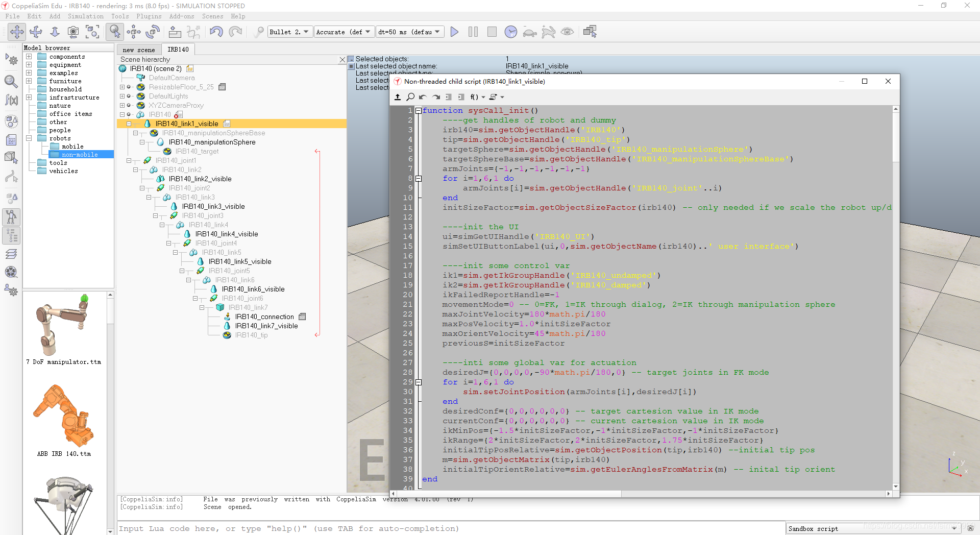This screenshot has height=535, width=980.
Task: Stop the simulation
Action: point(492,32)
